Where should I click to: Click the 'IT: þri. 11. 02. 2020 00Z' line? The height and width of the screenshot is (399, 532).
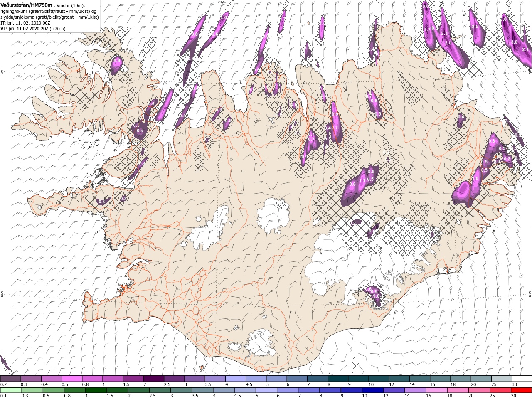(25, 23)
